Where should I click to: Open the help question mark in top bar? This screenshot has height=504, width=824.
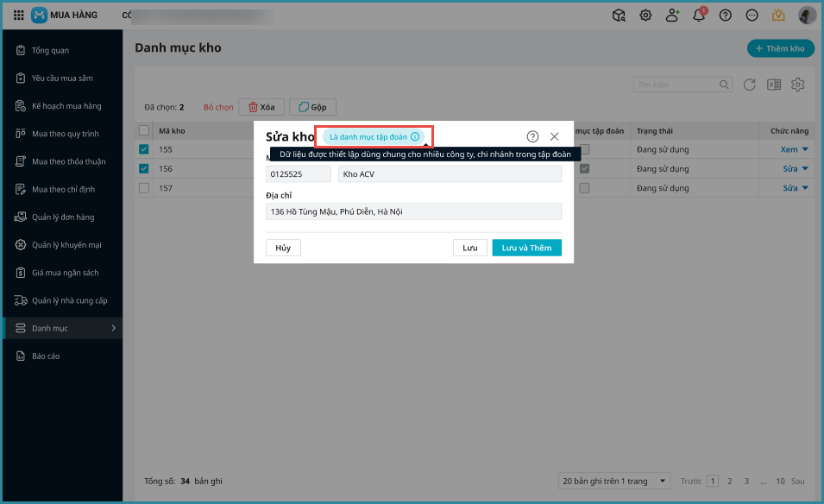pos(725,16)
